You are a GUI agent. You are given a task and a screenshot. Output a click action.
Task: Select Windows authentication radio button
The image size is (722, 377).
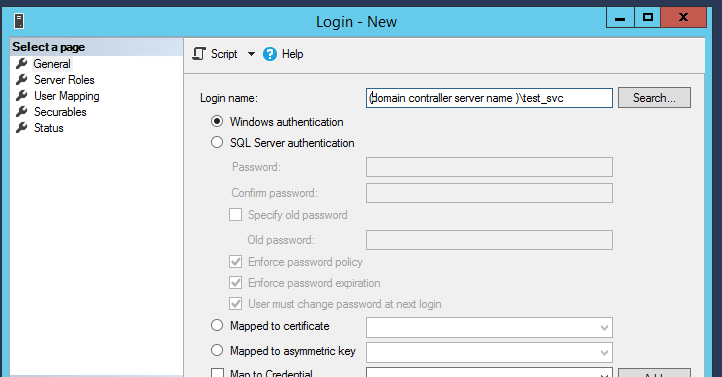[217, 122]
